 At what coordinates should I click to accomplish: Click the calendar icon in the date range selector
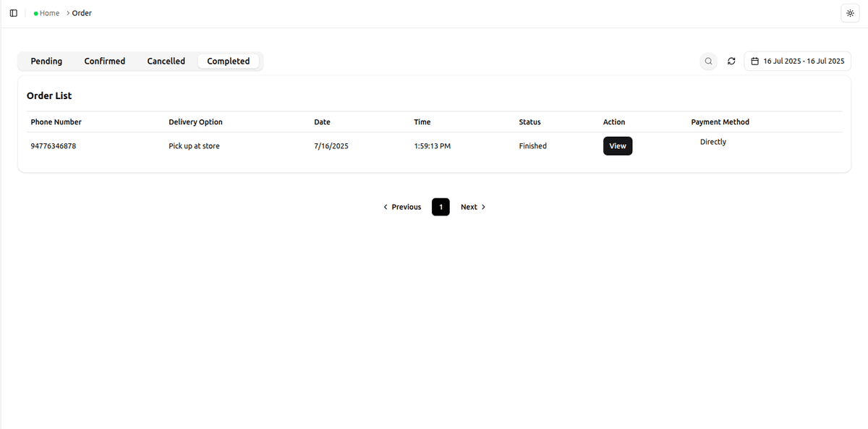pyautogui.click(x=754, y=61)
